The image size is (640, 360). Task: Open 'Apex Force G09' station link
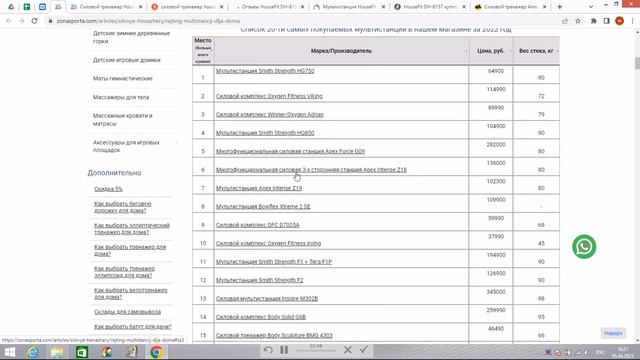pyautogui.click(x=290, y=151)
